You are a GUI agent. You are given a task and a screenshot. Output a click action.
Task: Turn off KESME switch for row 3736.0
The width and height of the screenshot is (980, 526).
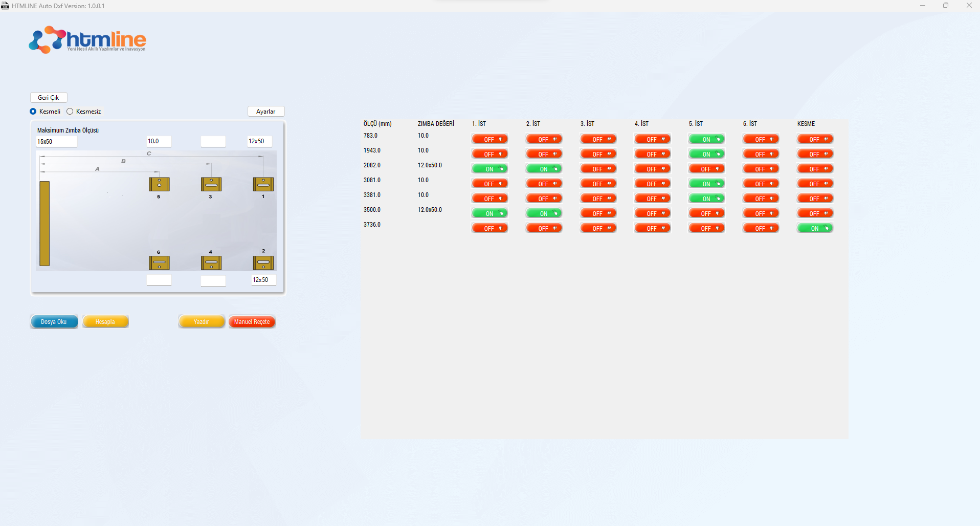click(815, 228)
